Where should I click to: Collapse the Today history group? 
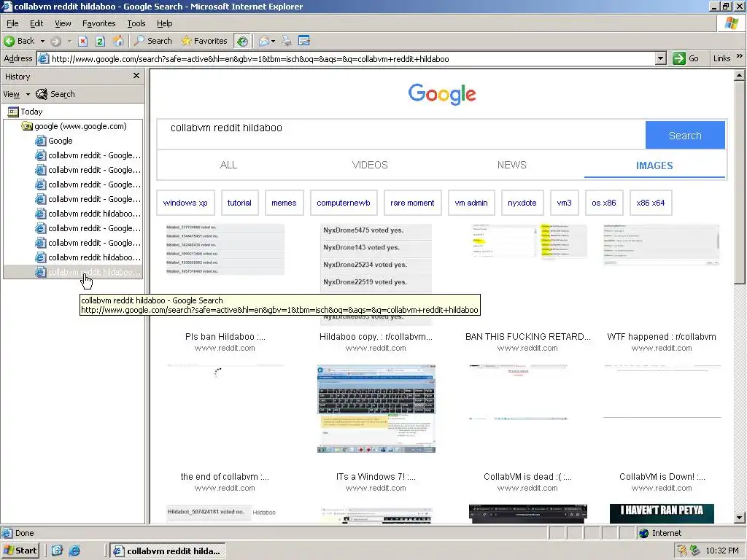pos(26,112)
